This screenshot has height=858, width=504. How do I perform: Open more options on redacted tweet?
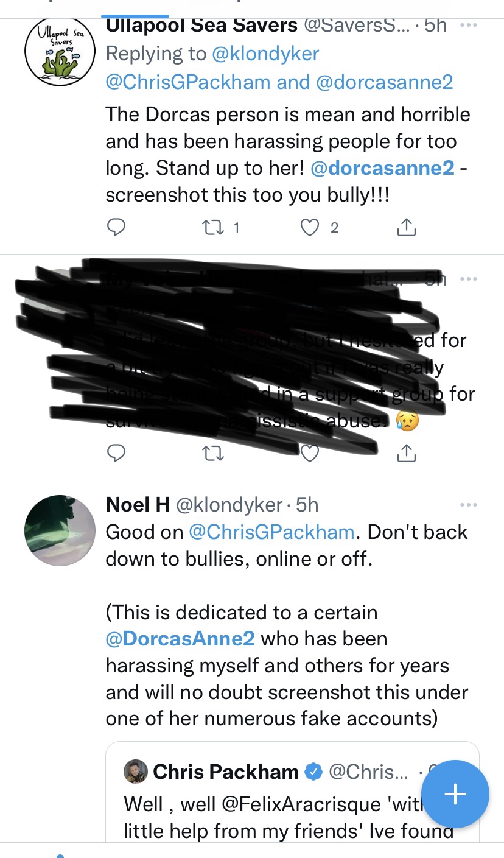[469, 280]
